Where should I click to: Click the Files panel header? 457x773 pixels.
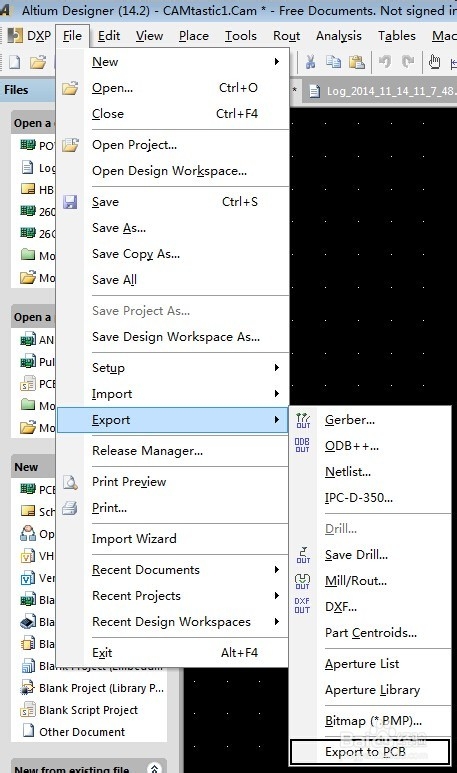pyautogui.click(x=28, y=90)
